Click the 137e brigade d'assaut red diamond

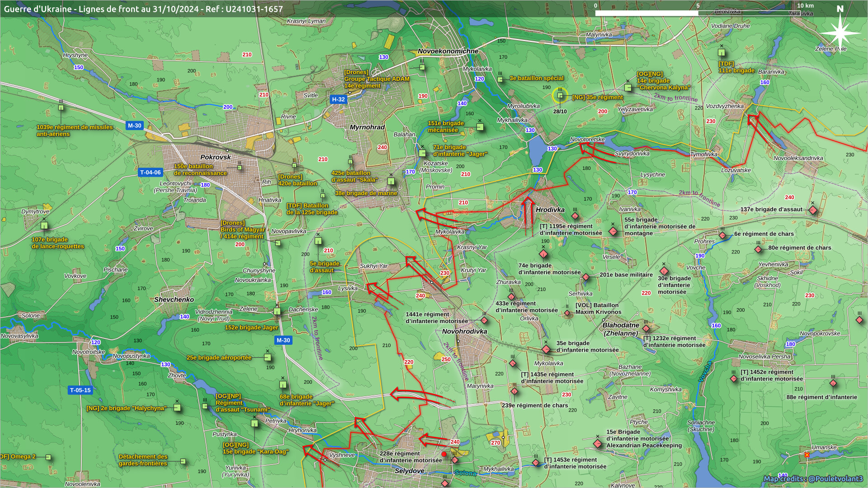tap(813, 210)
